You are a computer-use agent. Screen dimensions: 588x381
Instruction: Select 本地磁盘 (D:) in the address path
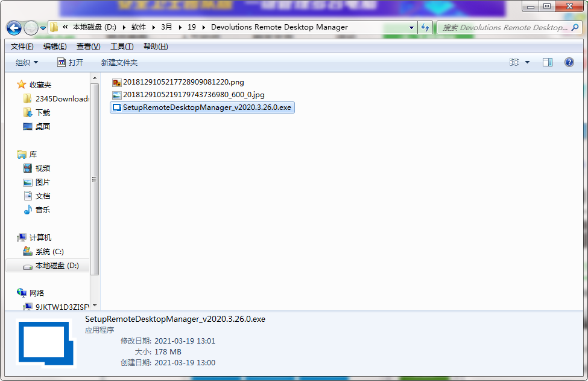pyautogui.click(x=95, y=27)
